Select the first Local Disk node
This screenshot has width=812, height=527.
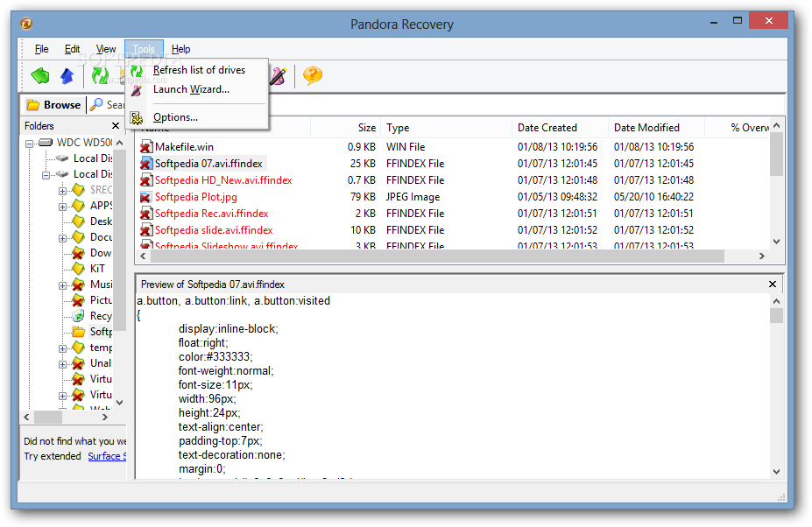93,158
